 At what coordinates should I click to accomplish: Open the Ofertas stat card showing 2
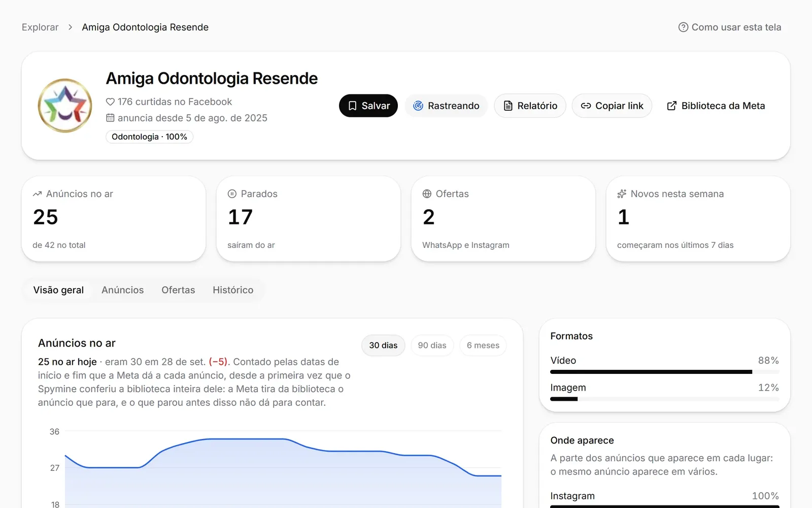(503, 219)
